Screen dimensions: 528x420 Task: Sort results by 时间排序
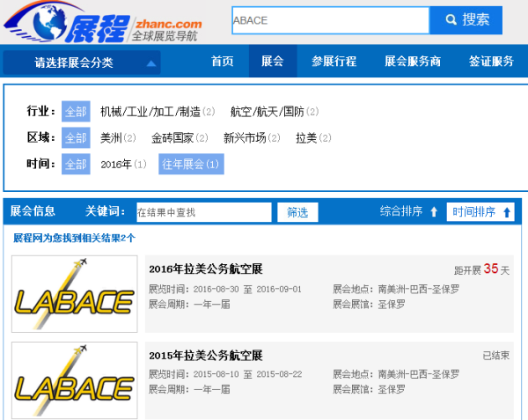[480, 212]
